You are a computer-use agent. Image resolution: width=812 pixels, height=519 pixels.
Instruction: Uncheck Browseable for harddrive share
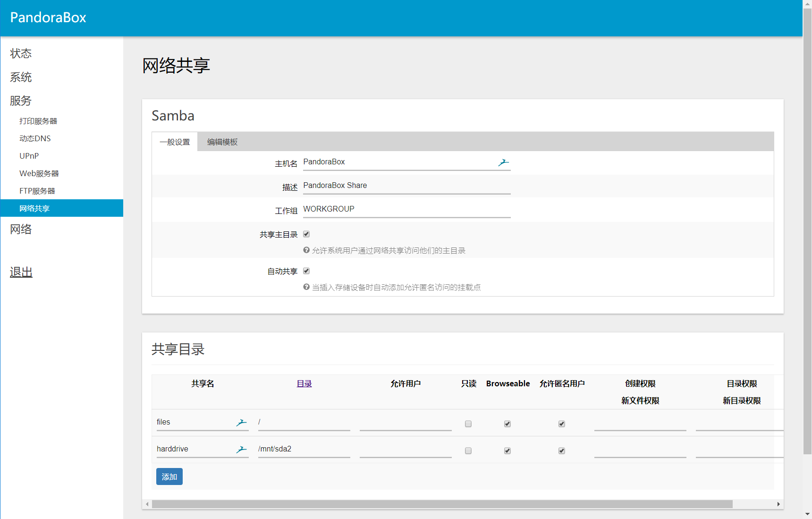click(507, 451)
